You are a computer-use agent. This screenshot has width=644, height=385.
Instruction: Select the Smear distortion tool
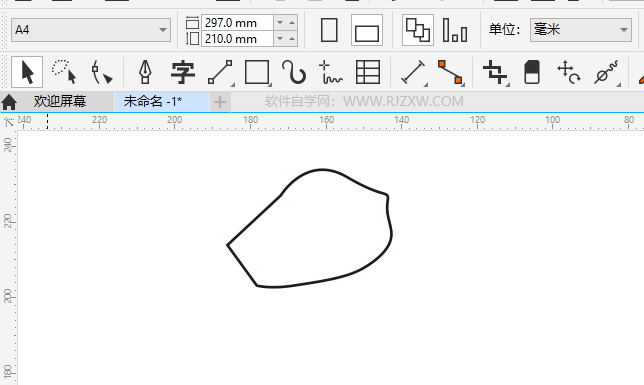coord(606,72)
